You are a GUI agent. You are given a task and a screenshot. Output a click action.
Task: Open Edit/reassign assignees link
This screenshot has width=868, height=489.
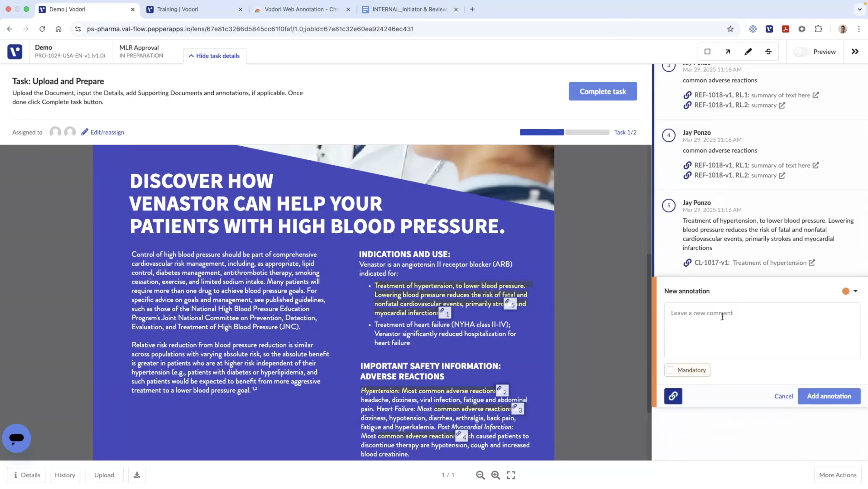[103, 132]
